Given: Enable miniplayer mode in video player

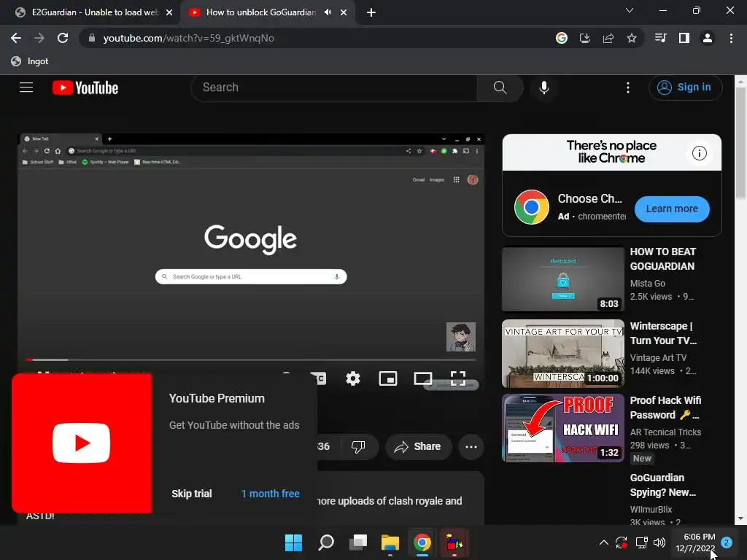Looking at the screenshot, I should point(388,378).
